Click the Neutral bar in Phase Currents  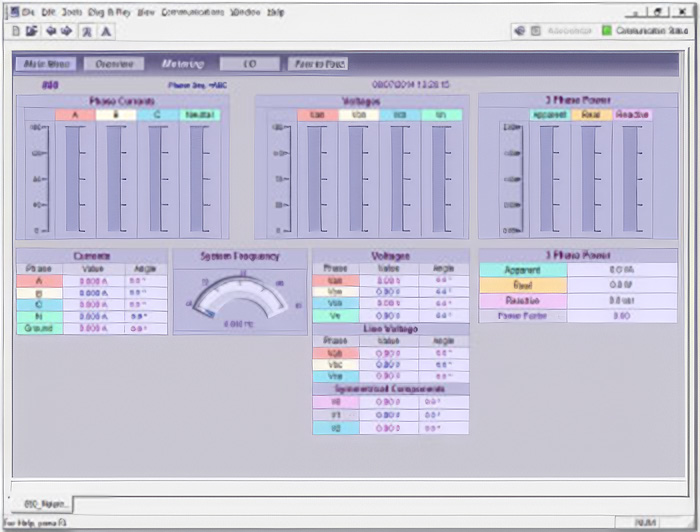click(x=199, y=179)
